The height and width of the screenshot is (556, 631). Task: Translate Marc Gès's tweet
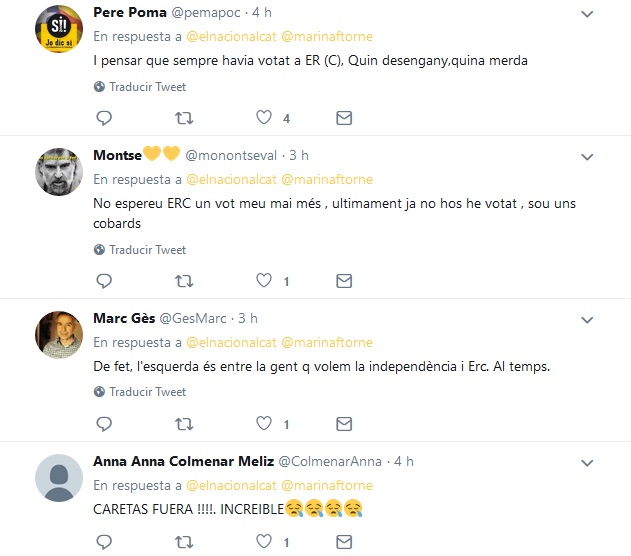pos(147,392)
